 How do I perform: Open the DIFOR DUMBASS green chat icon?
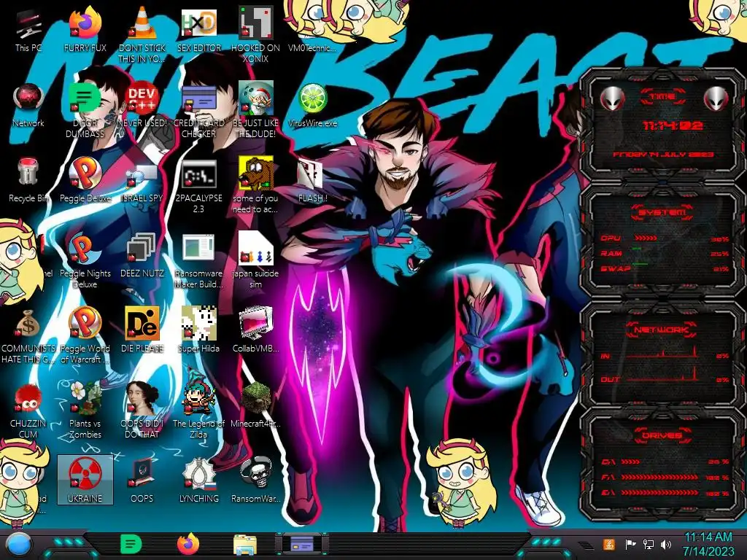[x=85, y=111]
